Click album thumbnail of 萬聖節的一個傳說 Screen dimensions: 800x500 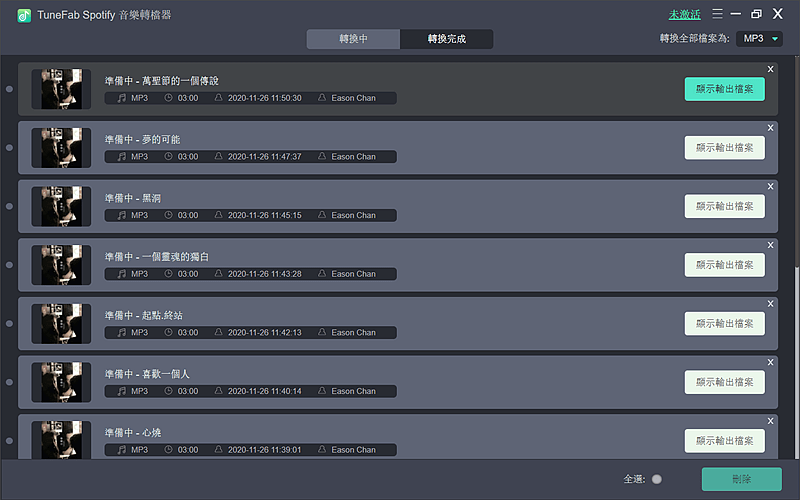(61, 89)
